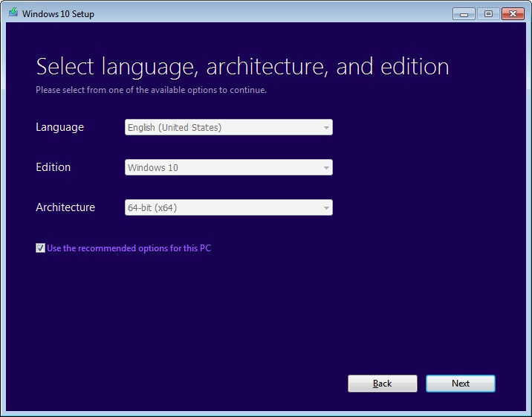Click the arrow on the Language dropdown
The image size is (532, 417).
coord(326,128)
